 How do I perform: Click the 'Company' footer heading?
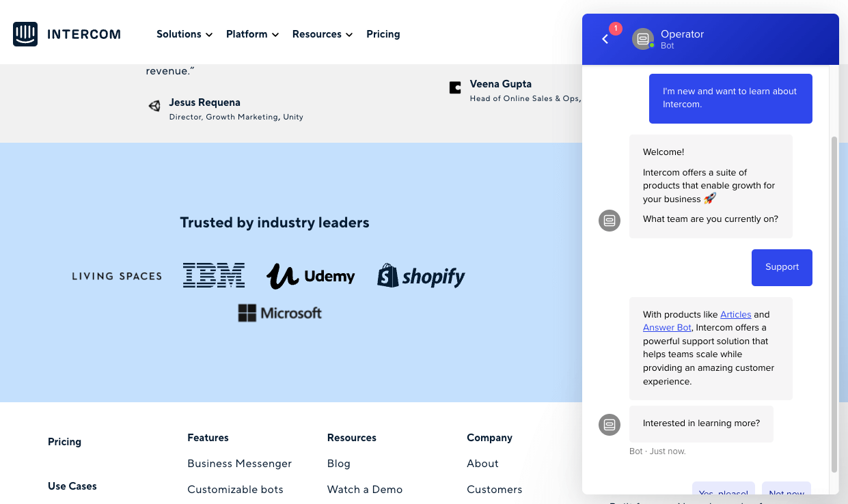click(x=490, y=438)
